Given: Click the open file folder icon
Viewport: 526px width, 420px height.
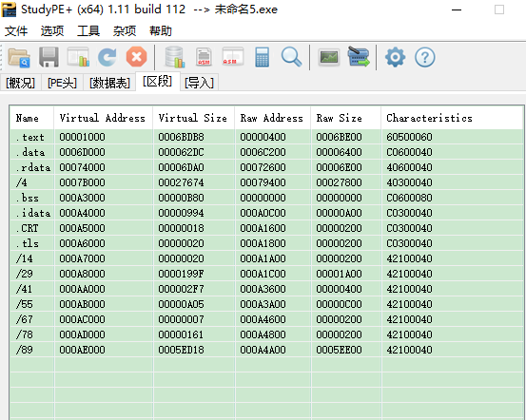Looking at the screenshot, I should pyautogui.click(x=19, y=57).
